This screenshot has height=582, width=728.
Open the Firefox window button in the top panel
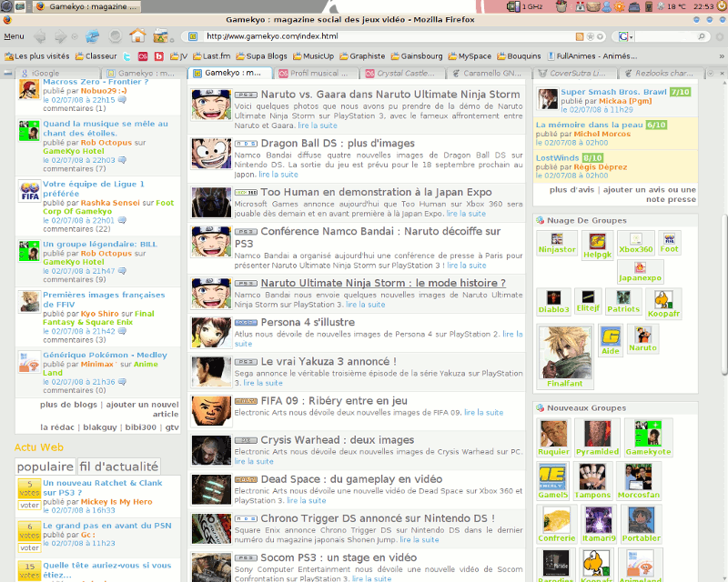(x=87, y=6)
